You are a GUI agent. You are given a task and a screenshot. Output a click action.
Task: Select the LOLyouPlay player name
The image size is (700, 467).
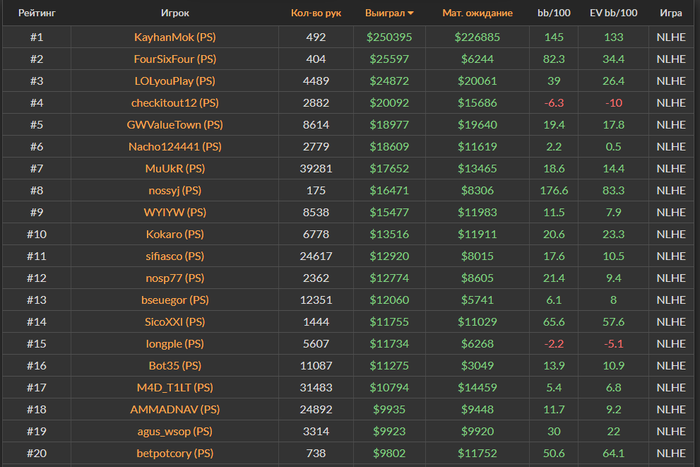[x=164, y=81]
